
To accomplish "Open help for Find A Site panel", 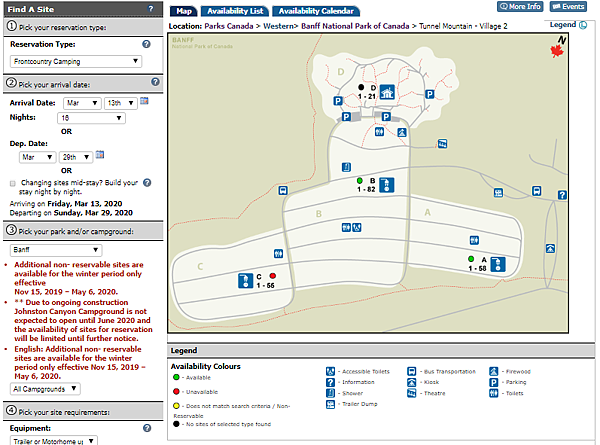I will point(151,8).
